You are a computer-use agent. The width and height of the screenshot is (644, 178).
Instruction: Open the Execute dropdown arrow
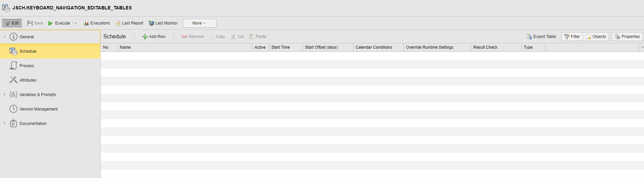pos(75,23)
